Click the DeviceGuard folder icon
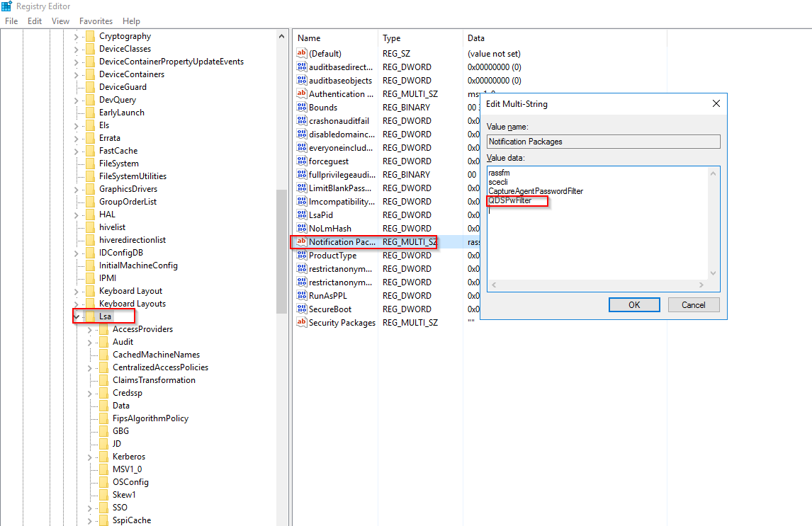The height and width of the screenshot is (526, 812). pos(90,87)
